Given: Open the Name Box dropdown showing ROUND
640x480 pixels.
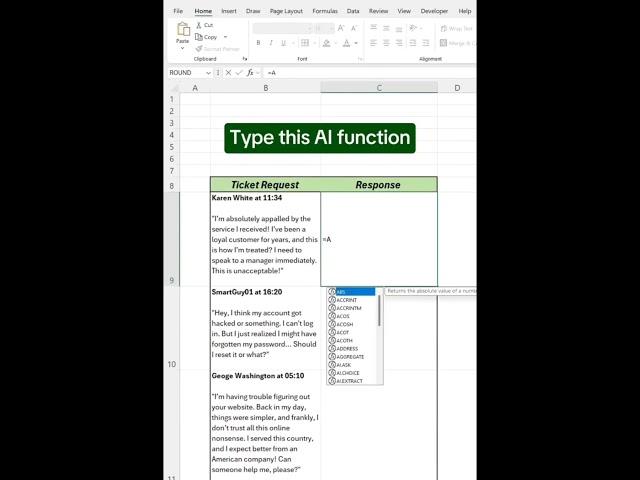Looking at the screenshot, I should click(x=208, y=73).
